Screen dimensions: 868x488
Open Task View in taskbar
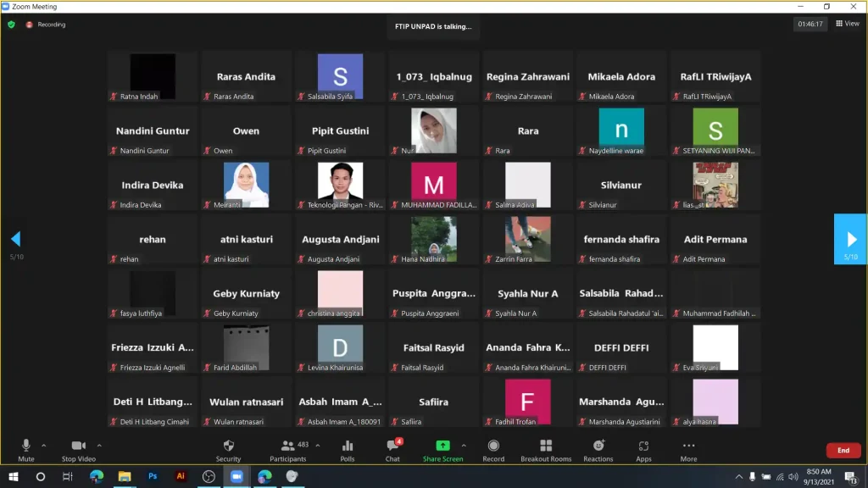coord(68,476)
